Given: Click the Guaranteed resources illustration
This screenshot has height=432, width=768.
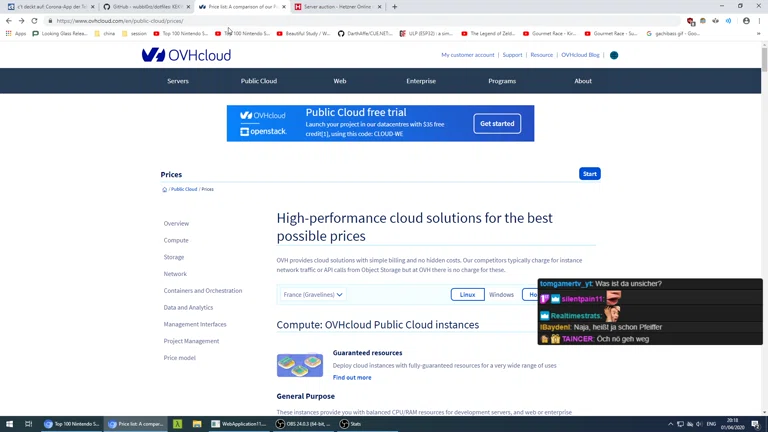Looking at the screenshot, I should point(300,365).
